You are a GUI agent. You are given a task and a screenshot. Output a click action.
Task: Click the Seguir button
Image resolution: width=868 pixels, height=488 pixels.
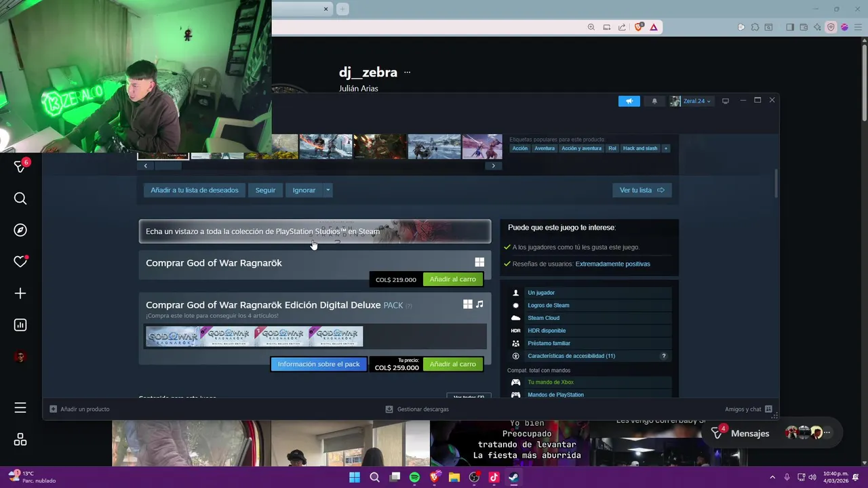coord(265,190)
